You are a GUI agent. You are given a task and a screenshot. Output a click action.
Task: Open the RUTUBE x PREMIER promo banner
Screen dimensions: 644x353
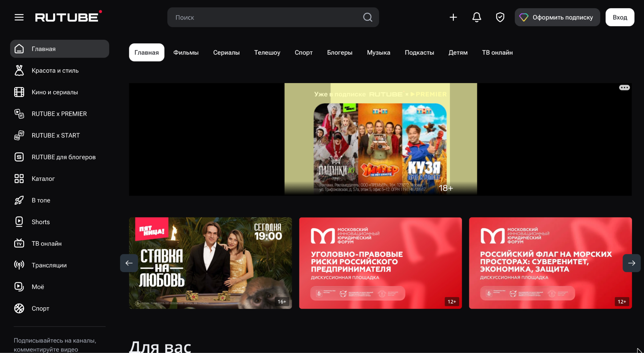click(380, 139)
